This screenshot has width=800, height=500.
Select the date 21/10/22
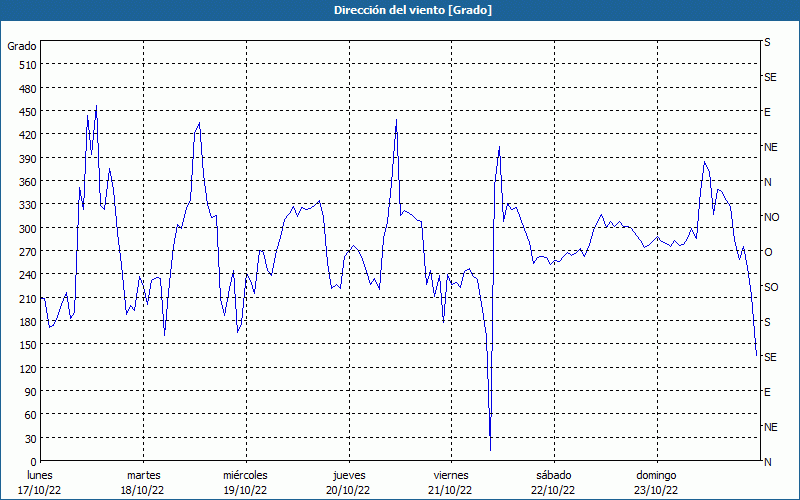click(x=451, y=490)
